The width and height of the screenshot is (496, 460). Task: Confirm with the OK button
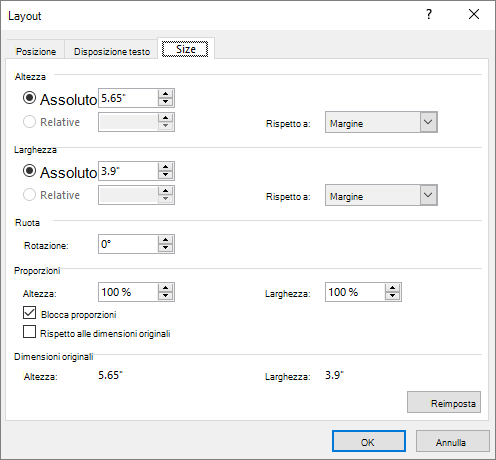[x=369, y=441]
